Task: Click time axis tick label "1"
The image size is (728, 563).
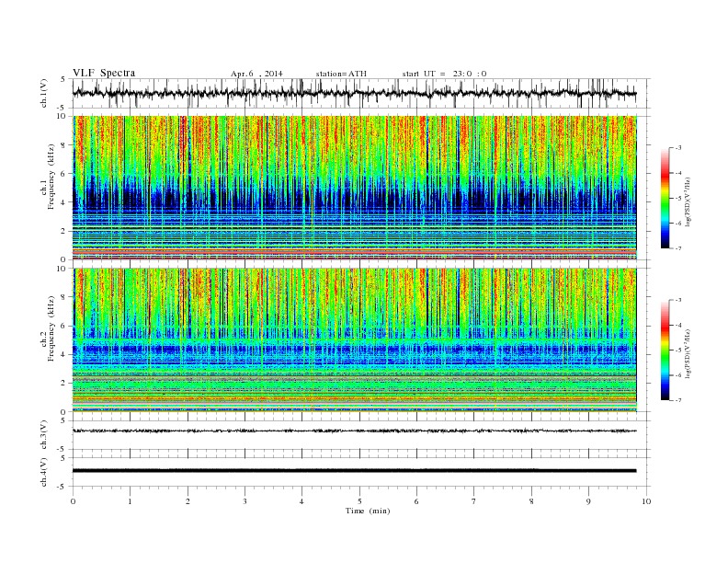Action: tap(130, 501)
